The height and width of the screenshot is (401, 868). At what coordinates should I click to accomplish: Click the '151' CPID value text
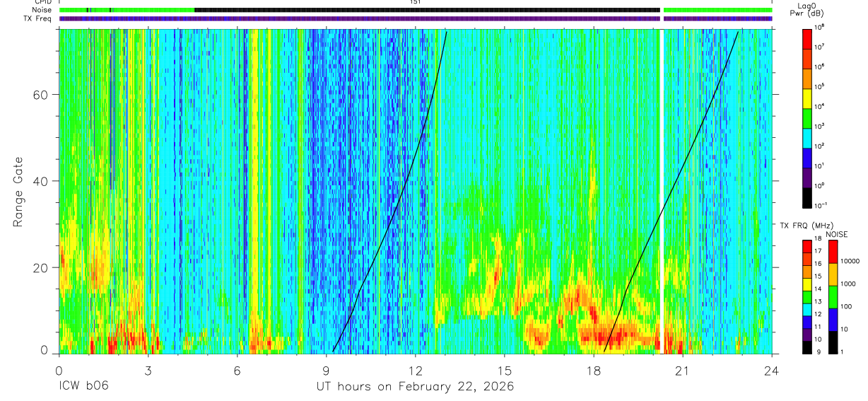(x=416, y=2)
